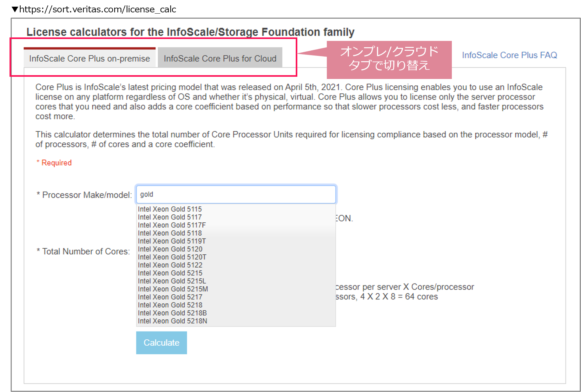Select Intel Xeon Gold 5218 suggestion
581x392 pixels.
click(x=236, y=305)
